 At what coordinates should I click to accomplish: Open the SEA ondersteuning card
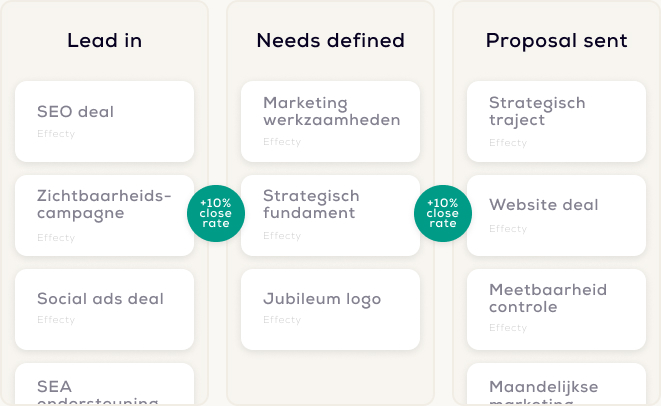pos(104,390)
